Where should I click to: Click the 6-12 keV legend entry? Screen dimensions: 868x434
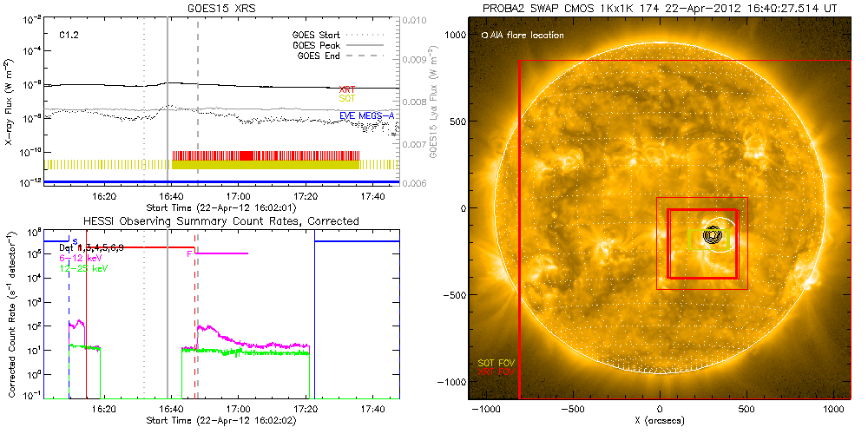point(82,258)
